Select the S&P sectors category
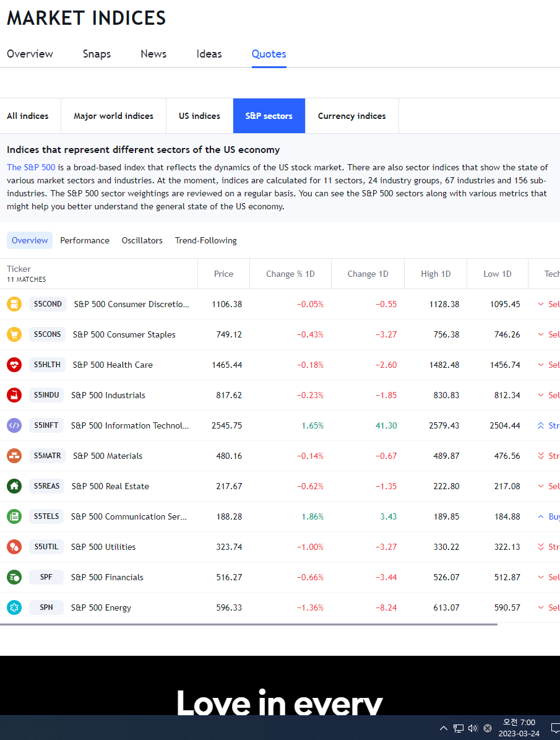 (269, 116)
